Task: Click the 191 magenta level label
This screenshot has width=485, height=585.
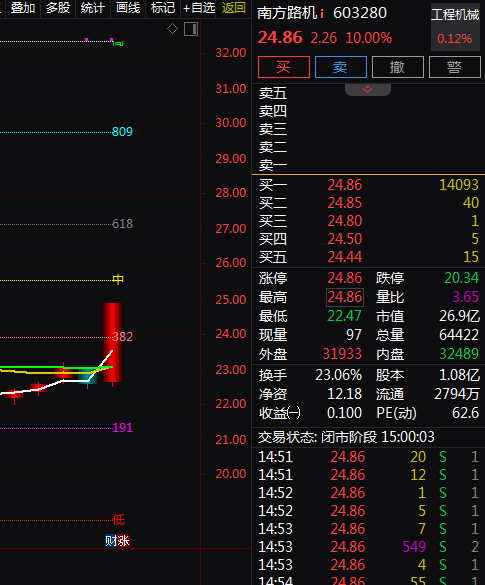Action: [123, 428]
